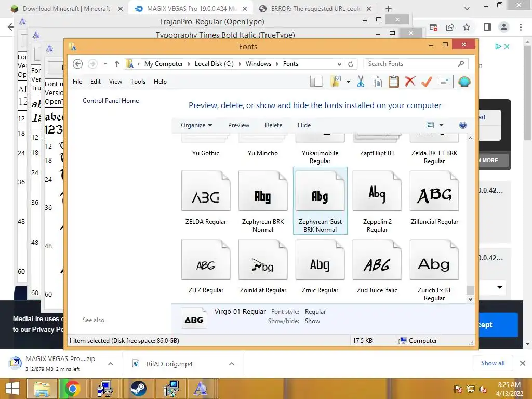Click the Paste clipboard icon in Fonts toolbar

394,82
